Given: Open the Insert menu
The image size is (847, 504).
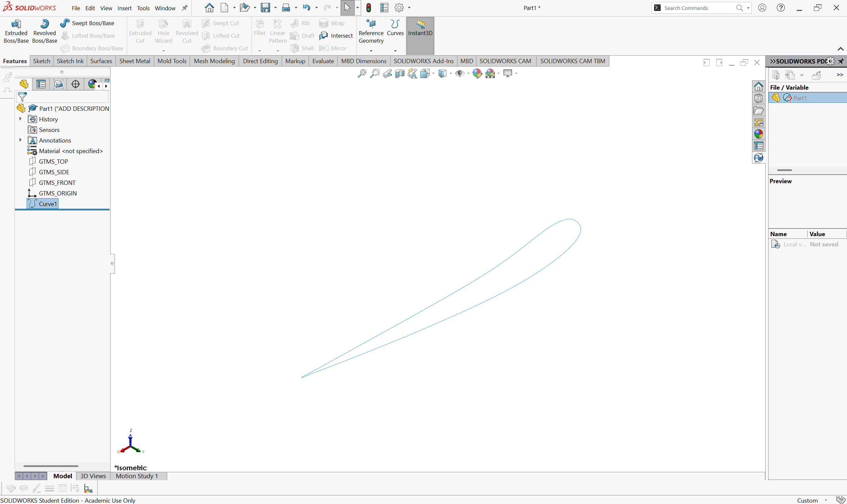Looking at the screenshot, I should 124,8.
